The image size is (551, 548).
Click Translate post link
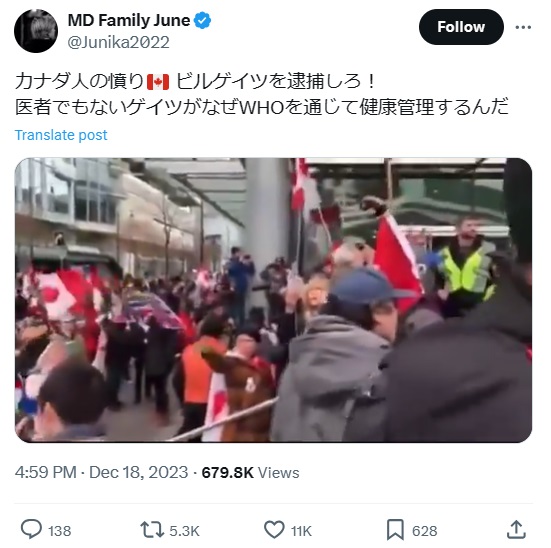tap(61, 135)
